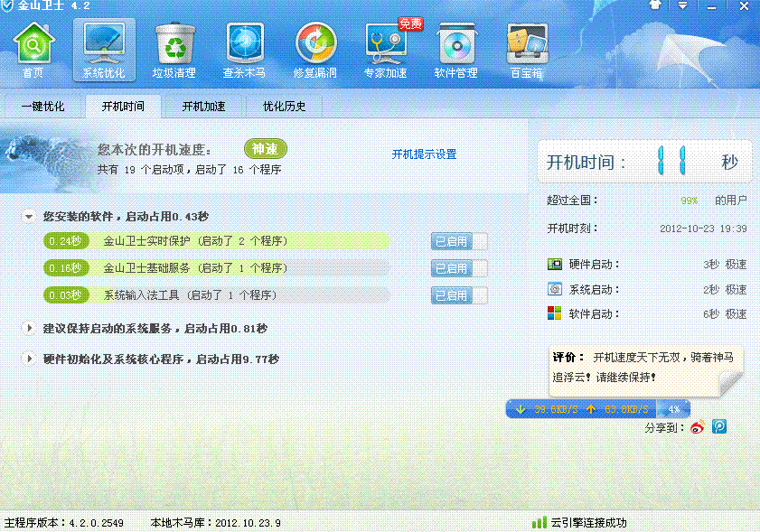Click the 0.03秒 time badge
Viewport: 760px width, 532px height.
coord(66,295)
